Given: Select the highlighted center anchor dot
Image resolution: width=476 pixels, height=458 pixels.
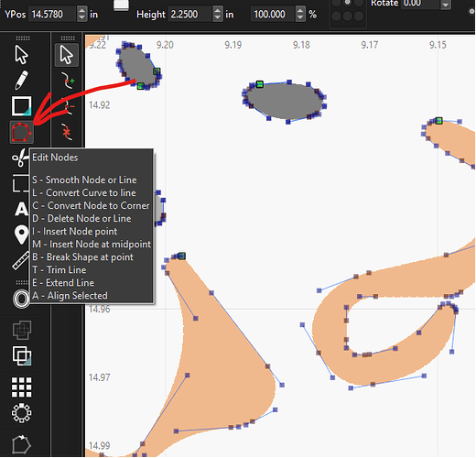Looking at the screenshot, I should point(347,3).
